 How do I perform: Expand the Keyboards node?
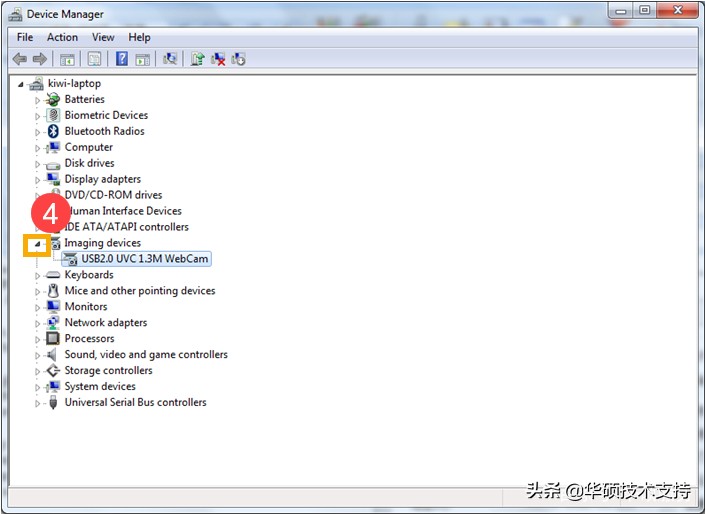(x=38, y=276)
